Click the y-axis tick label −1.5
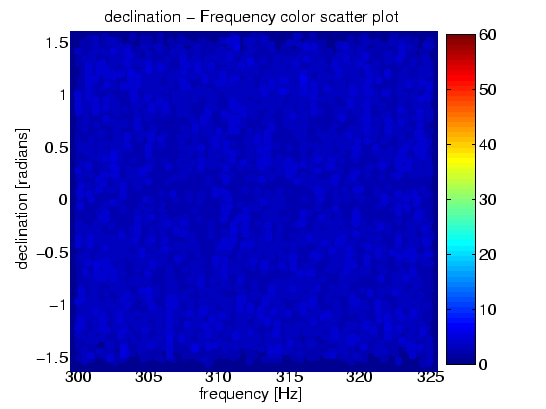 point(53,357)
